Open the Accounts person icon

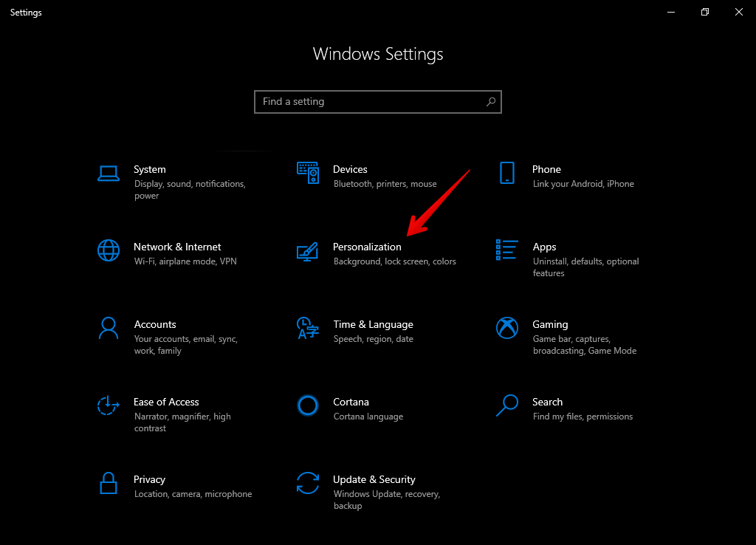[109, 328]
